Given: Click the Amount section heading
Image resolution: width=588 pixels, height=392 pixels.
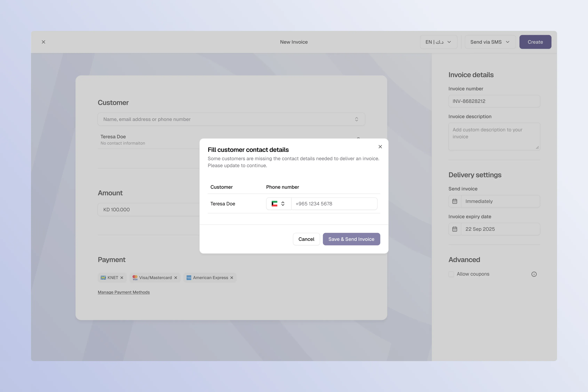Looking at the screenshot, I should (x=110, y=193).
